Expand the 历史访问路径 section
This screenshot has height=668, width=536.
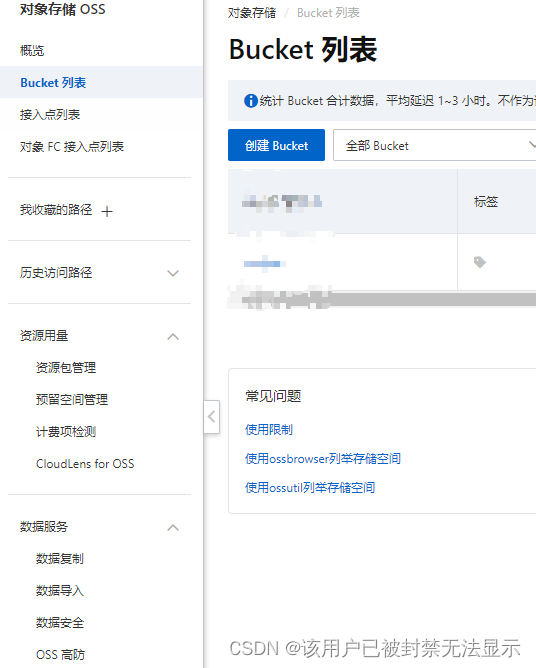coord(173,273)
